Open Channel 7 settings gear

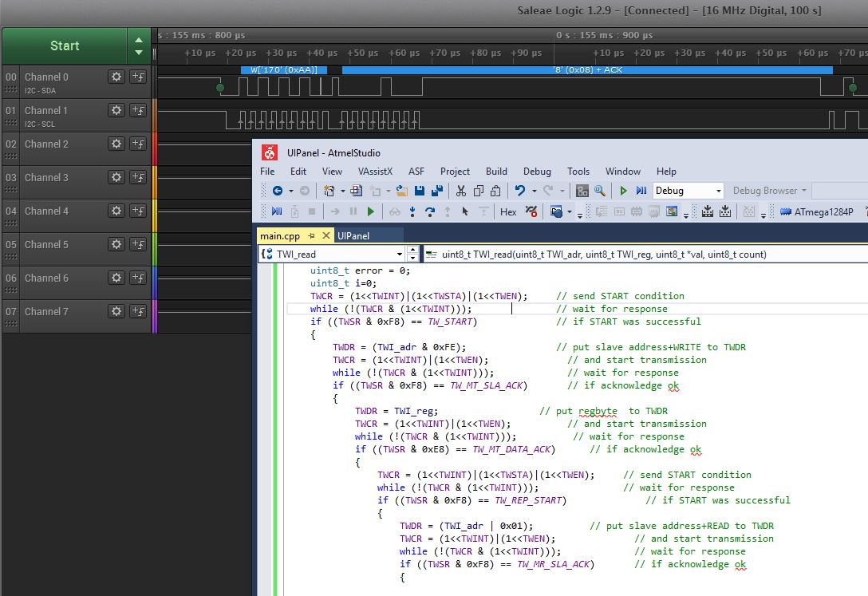[x=116, y=311]
